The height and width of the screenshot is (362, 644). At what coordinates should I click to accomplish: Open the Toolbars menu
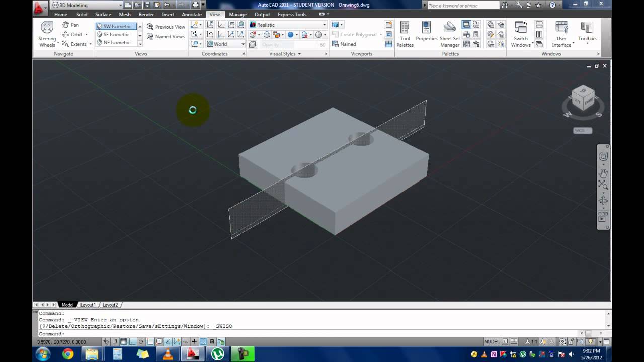click(x=587, y=32)
